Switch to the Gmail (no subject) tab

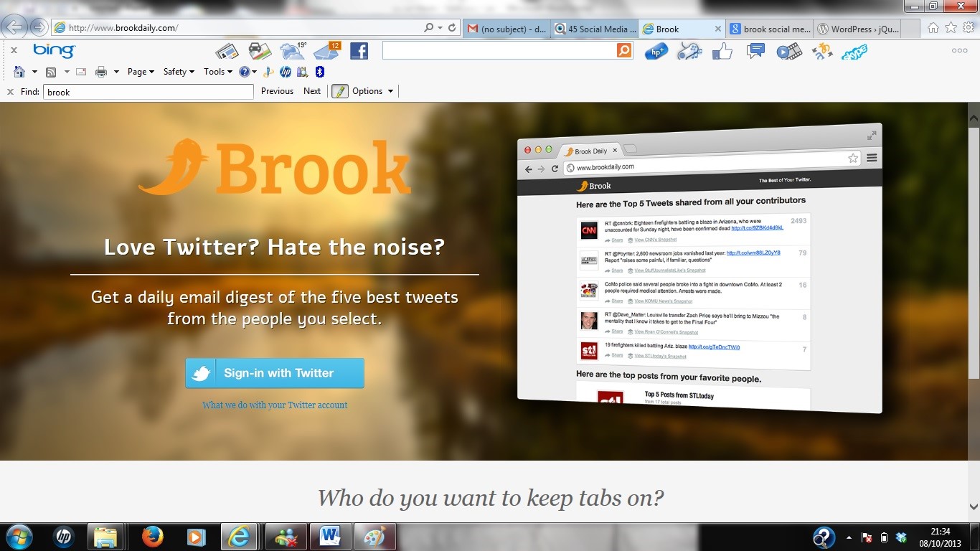click(507, 29)
